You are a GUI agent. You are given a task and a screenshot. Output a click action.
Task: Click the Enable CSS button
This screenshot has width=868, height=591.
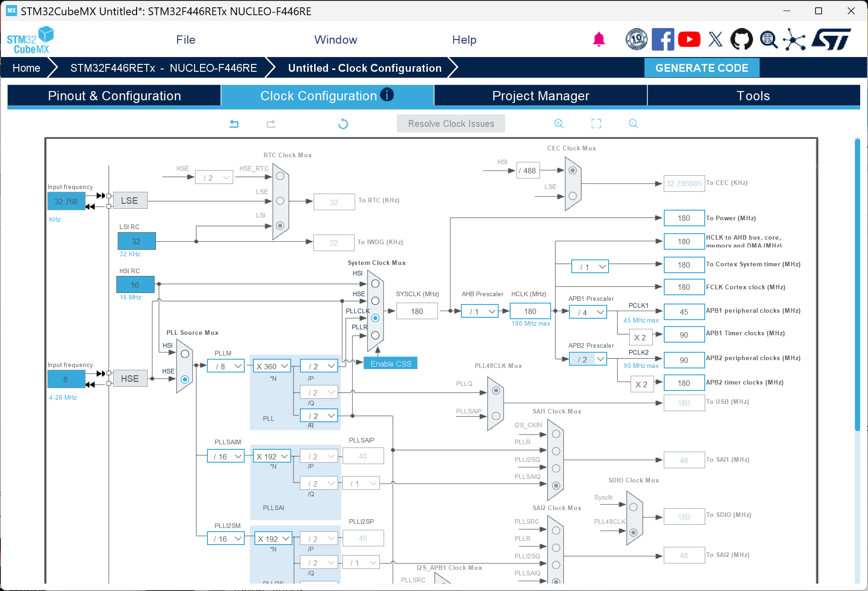[x=391, y=364]
